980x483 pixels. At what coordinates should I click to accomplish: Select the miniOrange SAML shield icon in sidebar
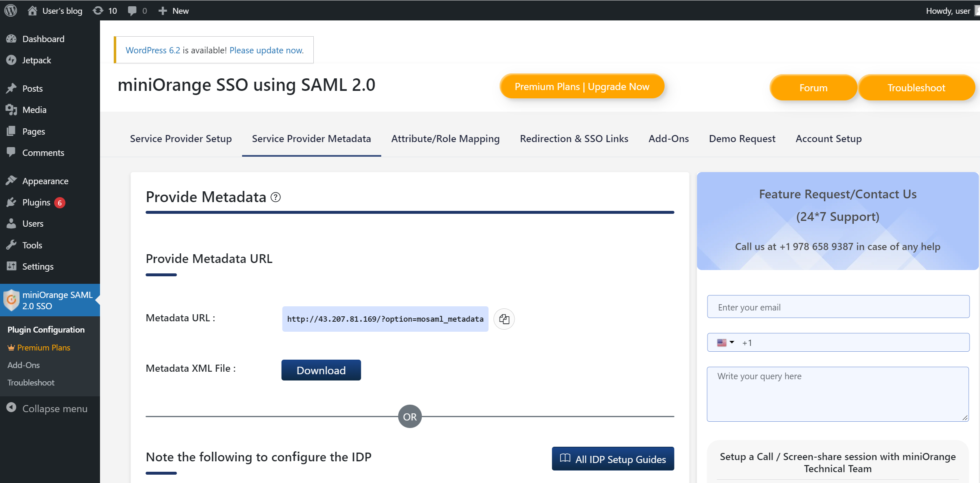(12, 300)
